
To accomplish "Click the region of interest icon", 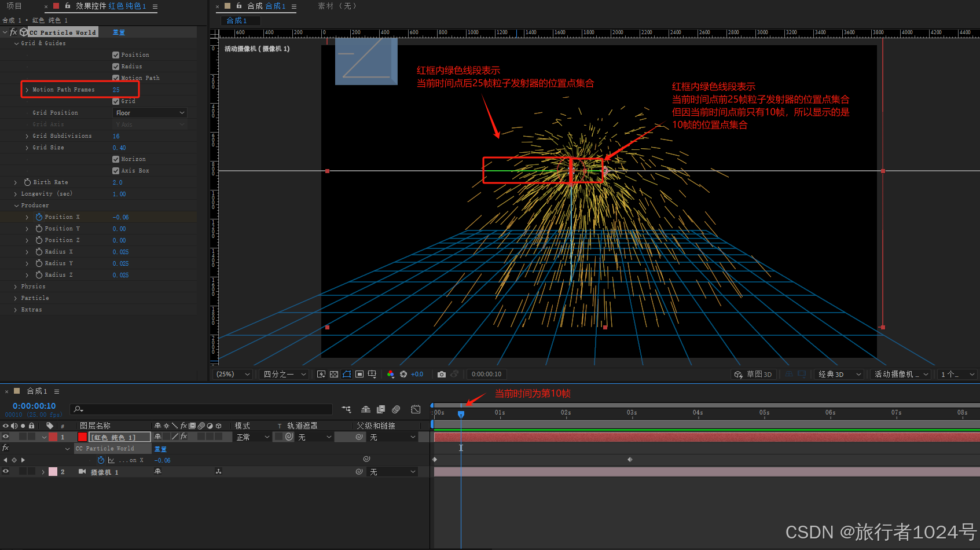I will 359,375.
